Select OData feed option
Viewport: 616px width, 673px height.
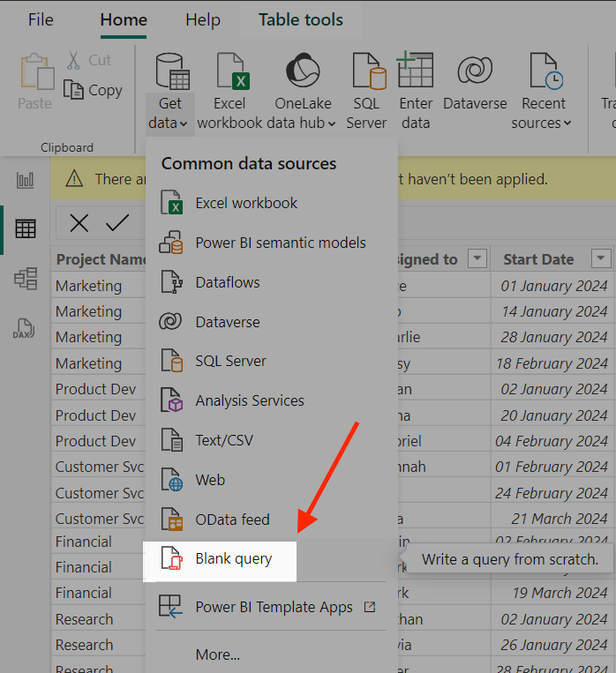[x=271, y=520]
